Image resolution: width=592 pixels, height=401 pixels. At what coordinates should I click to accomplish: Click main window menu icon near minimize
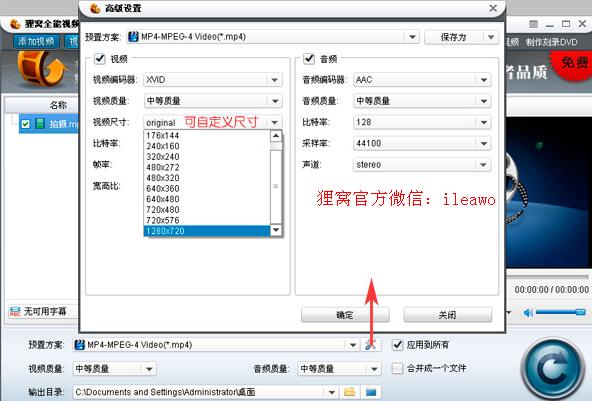533,24
